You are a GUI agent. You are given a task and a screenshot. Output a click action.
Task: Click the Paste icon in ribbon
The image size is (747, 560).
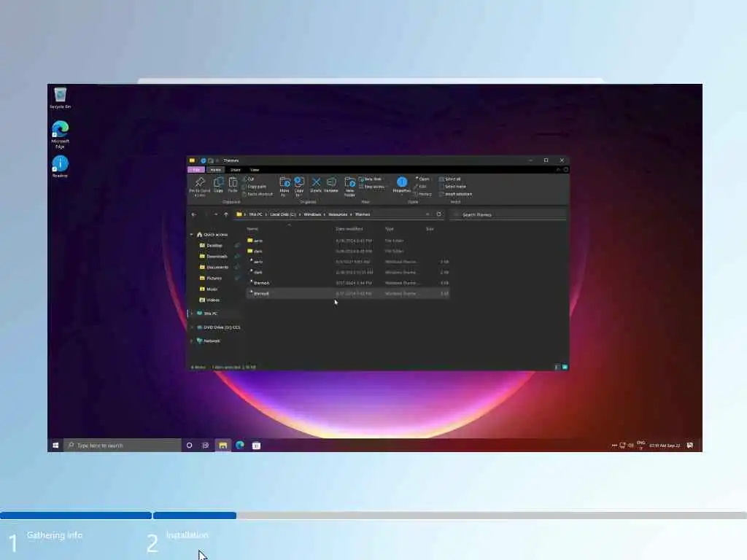coord(233,184)
